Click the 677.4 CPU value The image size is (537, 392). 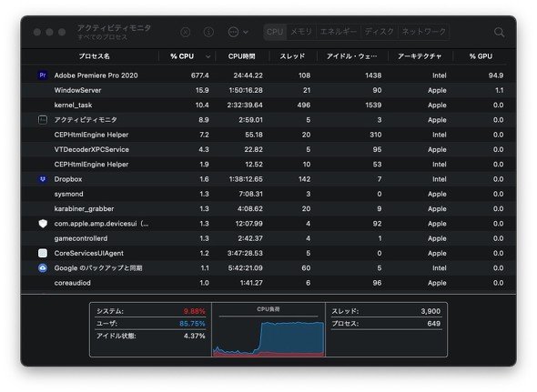[199, 75]
